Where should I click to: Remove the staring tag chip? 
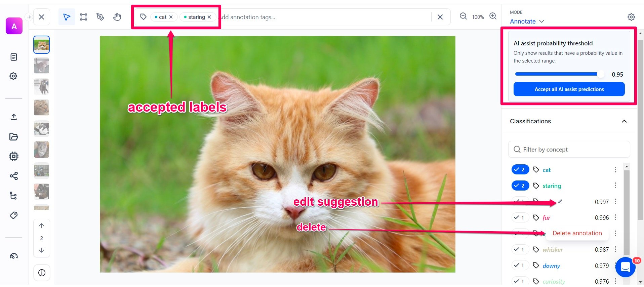209,17
